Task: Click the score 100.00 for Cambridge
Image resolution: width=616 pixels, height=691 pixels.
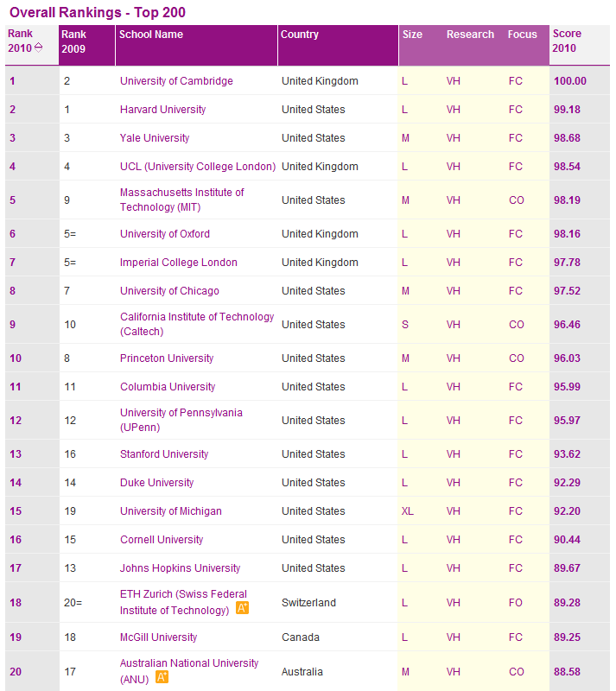Action: point(569,81)
